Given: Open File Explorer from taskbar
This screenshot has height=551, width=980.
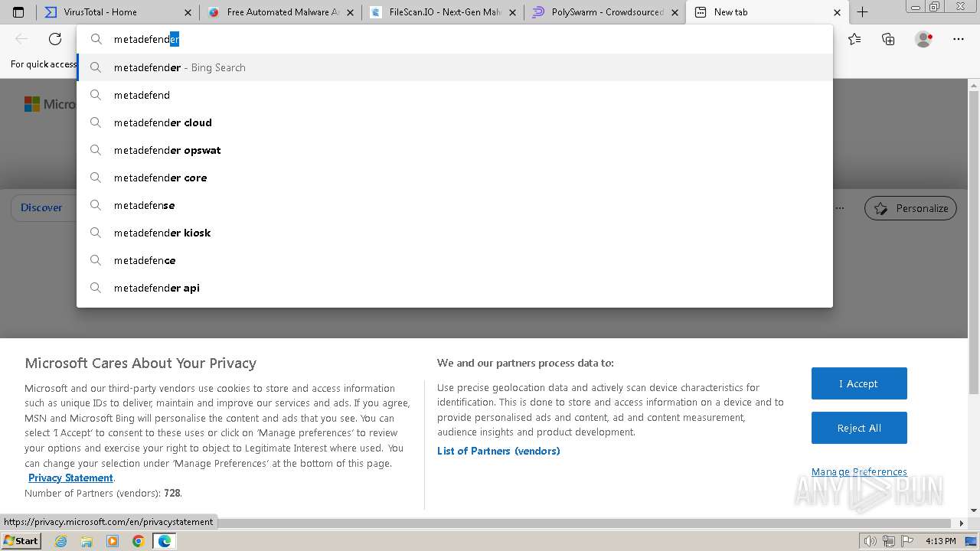Looking at the screenshot, I should point(87,541).
